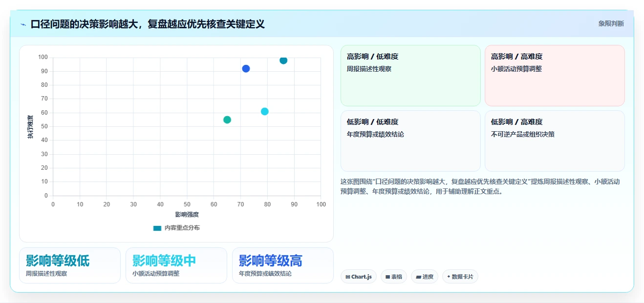Open the 高影响 / 高难度 quadrant card

click(555, 76)
